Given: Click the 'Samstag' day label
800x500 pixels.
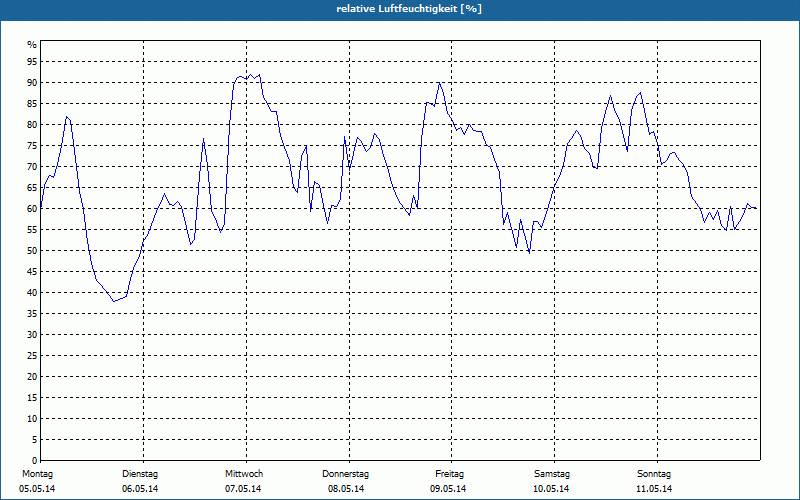Looking at the screenshot, I should point(552,474).
